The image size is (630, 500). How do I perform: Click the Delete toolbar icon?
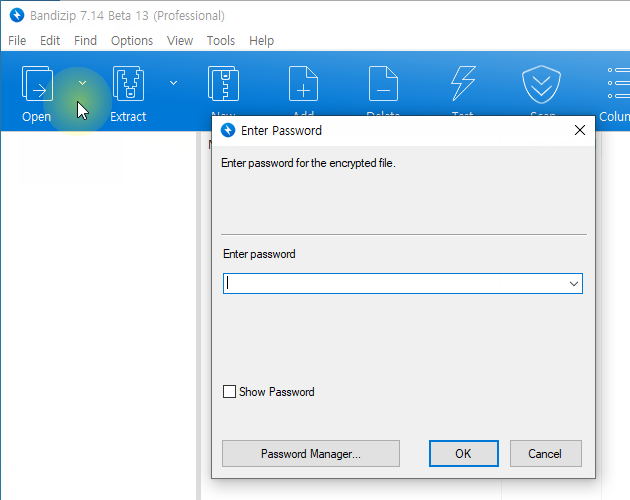click(383, 86)
